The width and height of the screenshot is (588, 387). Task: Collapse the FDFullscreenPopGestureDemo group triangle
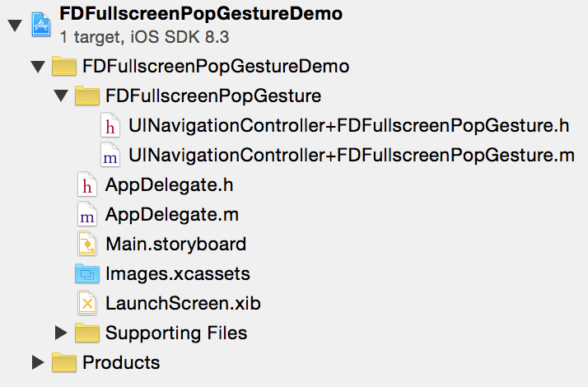tap(38, 67)
